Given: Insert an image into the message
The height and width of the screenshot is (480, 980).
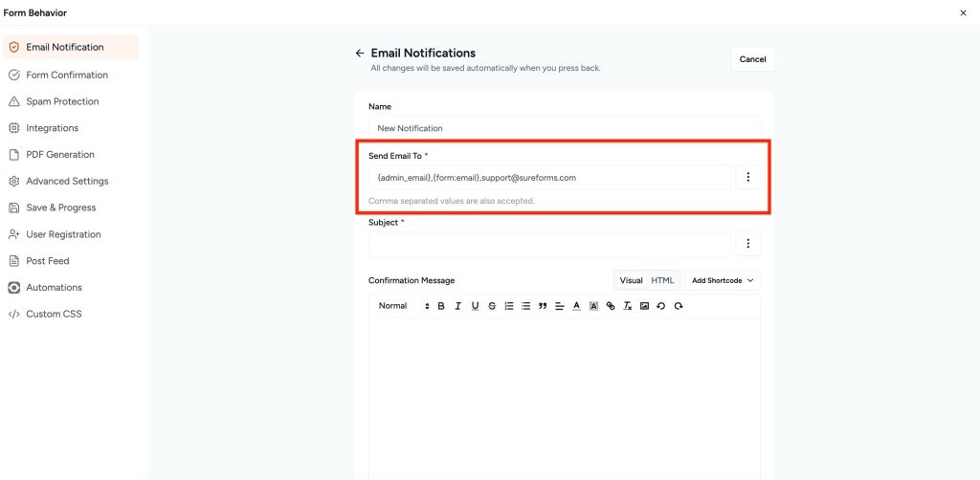Looking at the screenshot, I should pos(644,306).
